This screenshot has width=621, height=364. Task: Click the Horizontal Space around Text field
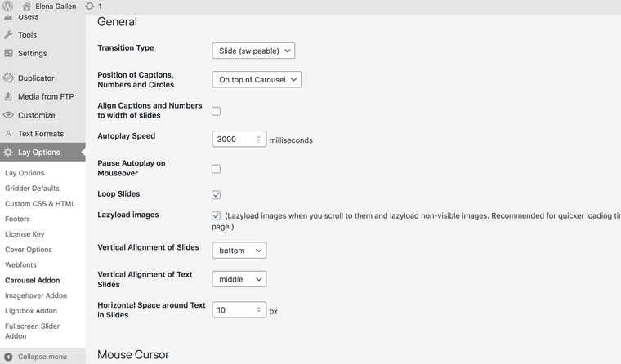point(234,310)
